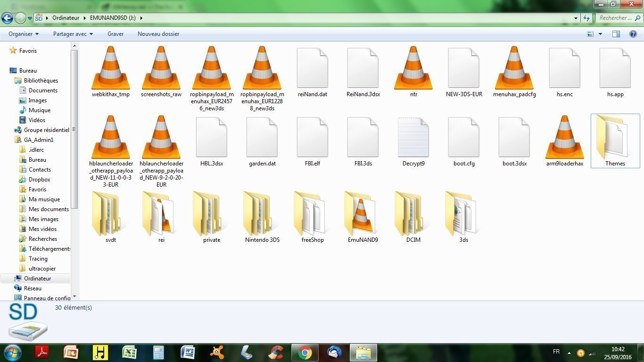Screen dimensions: 644x362
Task: Open Dropbox in the navigation pane
Action: pyautogui.click(x=39, y=179)
